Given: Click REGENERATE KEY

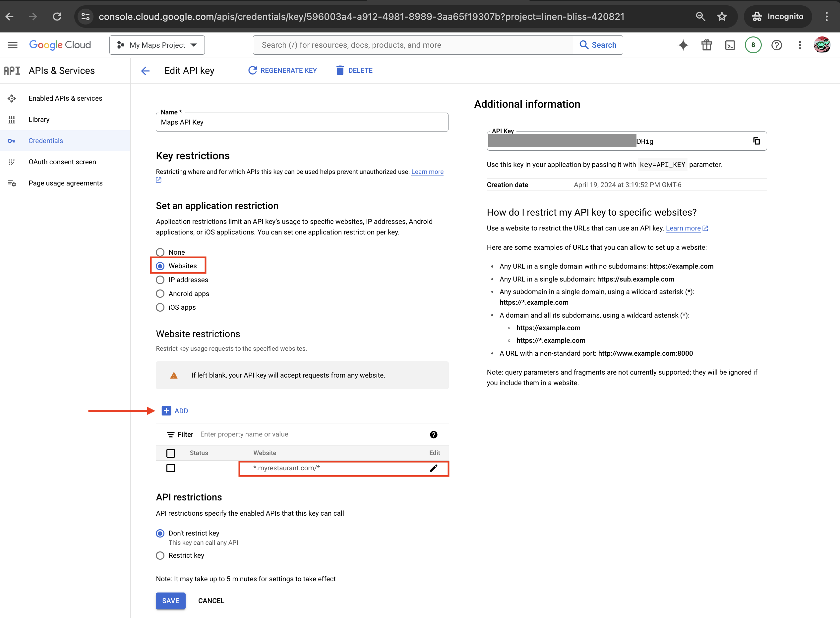Looking at the screenshot, I should pyautogui.click(x=282, y=70).
